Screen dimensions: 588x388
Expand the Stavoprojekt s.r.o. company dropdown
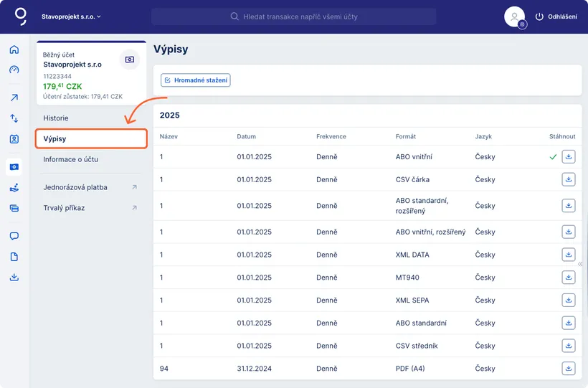click(71, 16)
